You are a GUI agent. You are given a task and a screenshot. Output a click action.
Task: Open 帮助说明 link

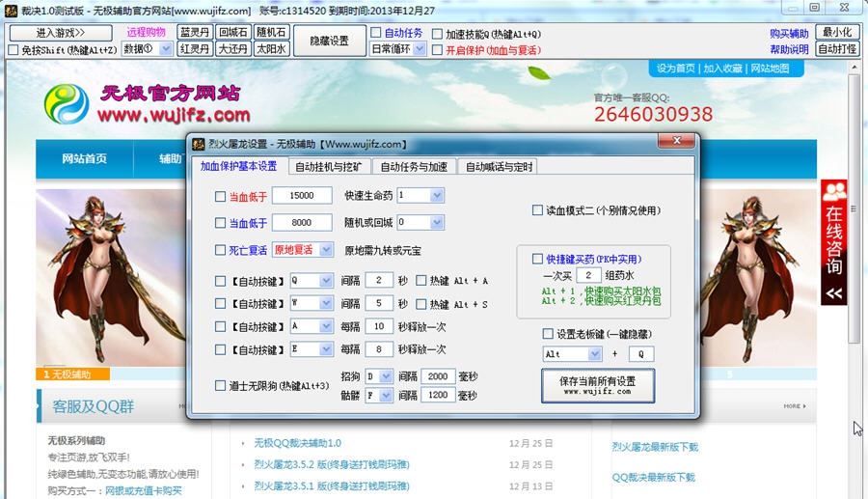click(789, 50)
